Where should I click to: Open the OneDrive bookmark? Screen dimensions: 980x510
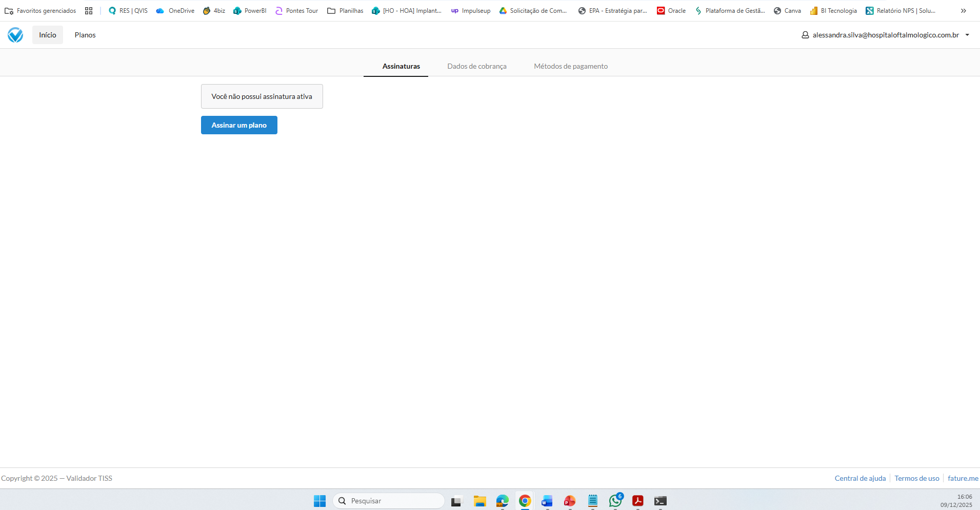click(x=175, y=11)
